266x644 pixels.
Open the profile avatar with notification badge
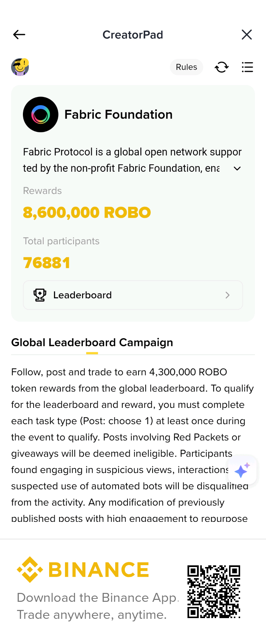click(x=20, y=67)
